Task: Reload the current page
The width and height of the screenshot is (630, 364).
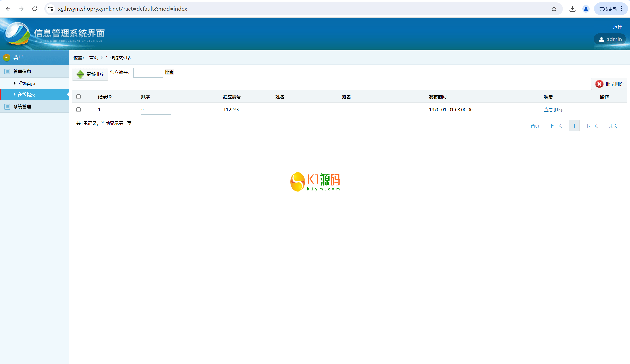Action: click(x=35, y=9)
